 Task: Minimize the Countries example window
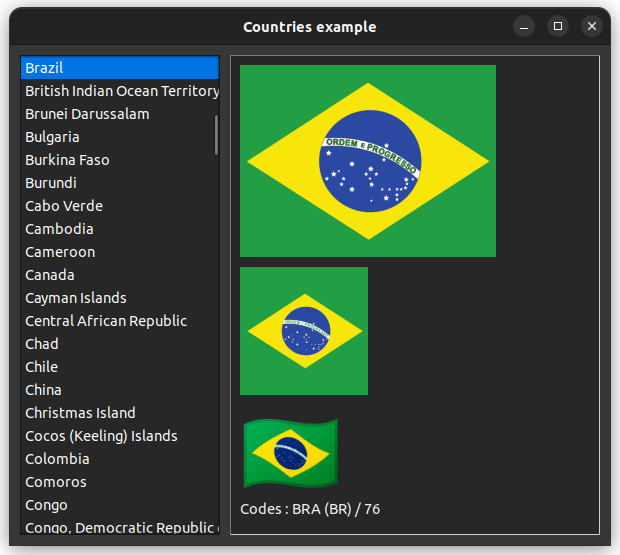point(524,26)
